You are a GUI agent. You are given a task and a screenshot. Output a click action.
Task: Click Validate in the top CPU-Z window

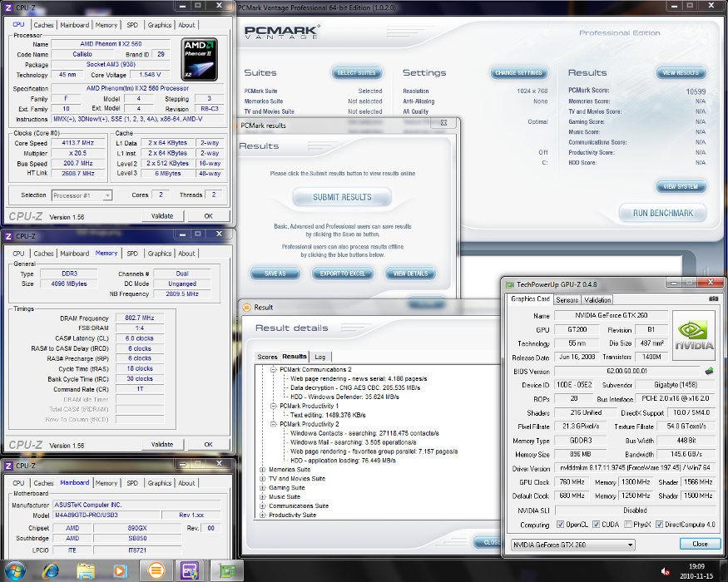[162, 216]
